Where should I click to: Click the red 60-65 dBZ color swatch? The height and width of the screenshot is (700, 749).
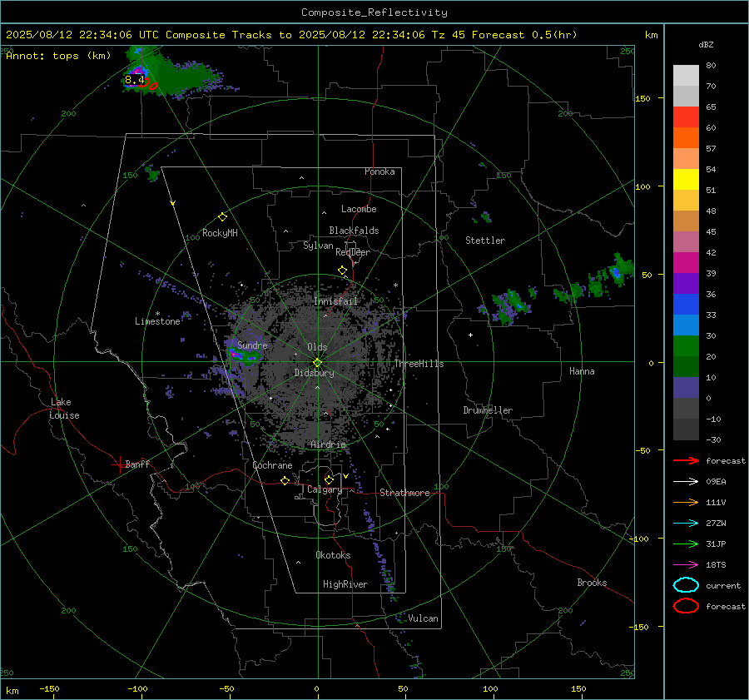tap(686, 117)
